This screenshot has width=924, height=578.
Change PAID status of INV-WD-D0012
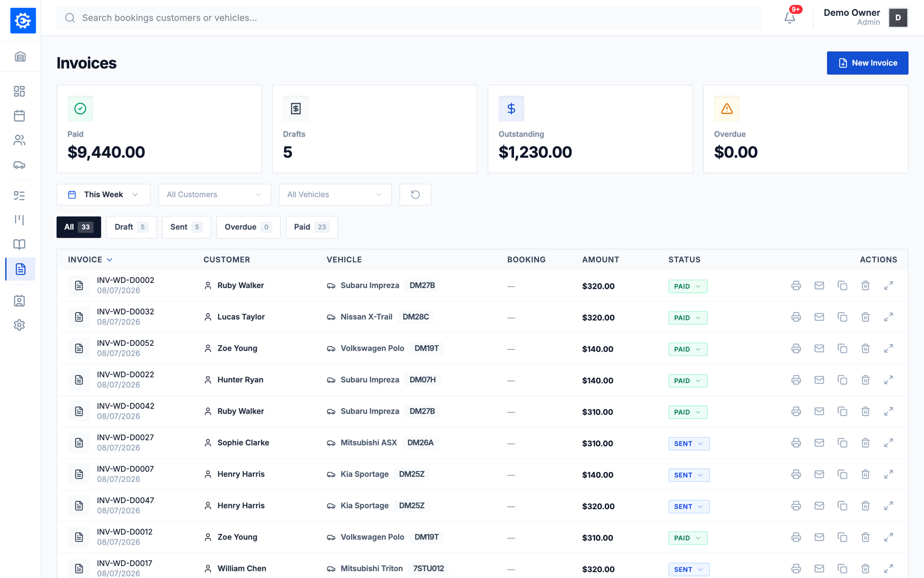[687, 538]
